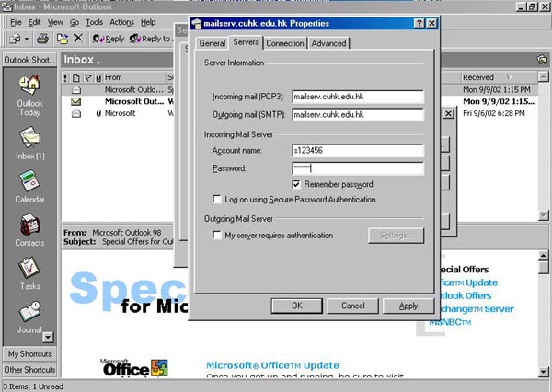Click preview pane scroll down arrow
The image size is (552, 392).
543,372
